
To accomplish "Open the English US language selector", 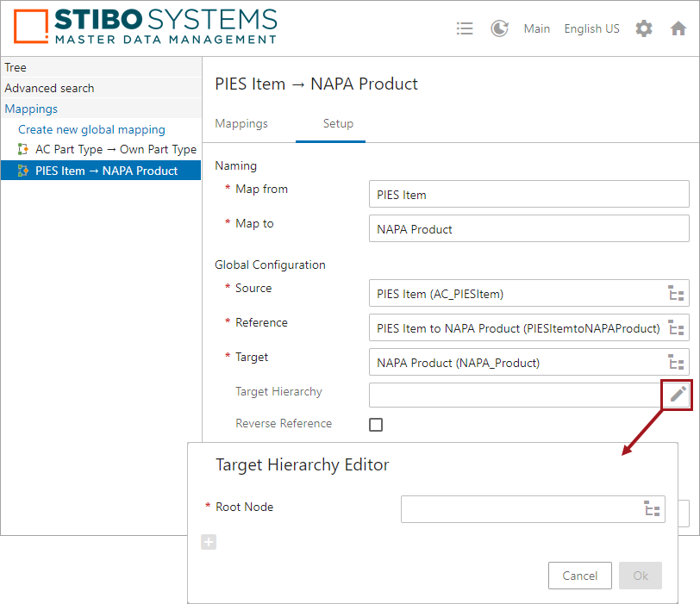I will coord(591,28).
